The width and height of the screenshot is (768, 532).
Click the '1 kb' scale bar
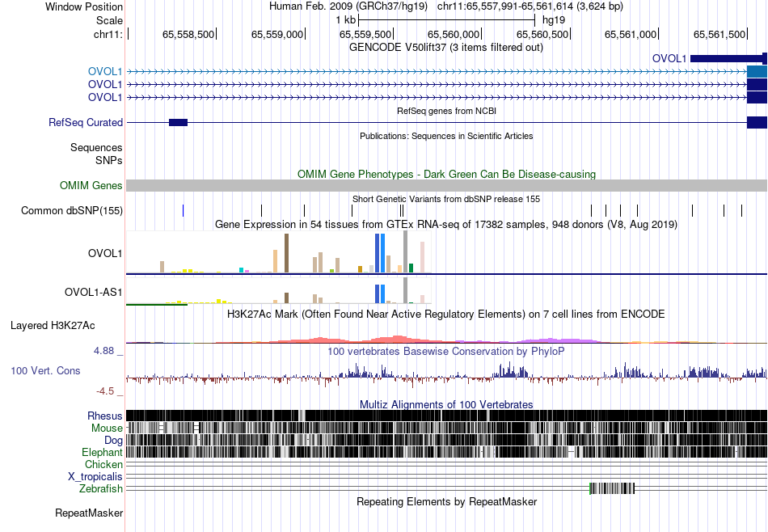point(446,20)
